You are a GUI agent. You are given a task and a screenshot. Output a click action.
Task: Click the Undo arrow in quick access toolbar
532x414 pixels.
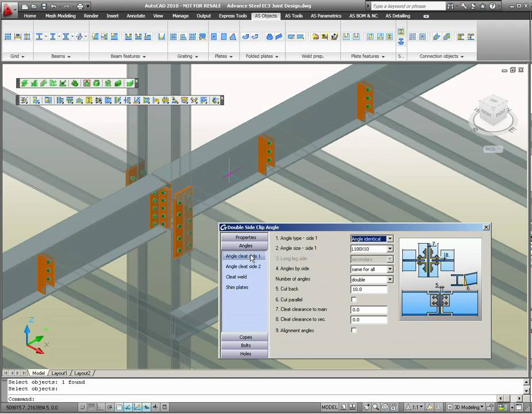click(x=53, y=6)
